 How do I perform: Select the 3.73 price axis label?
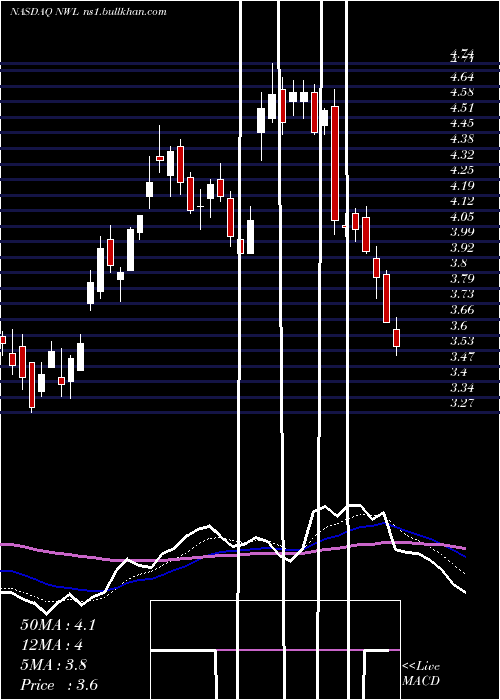coord(462,294)
